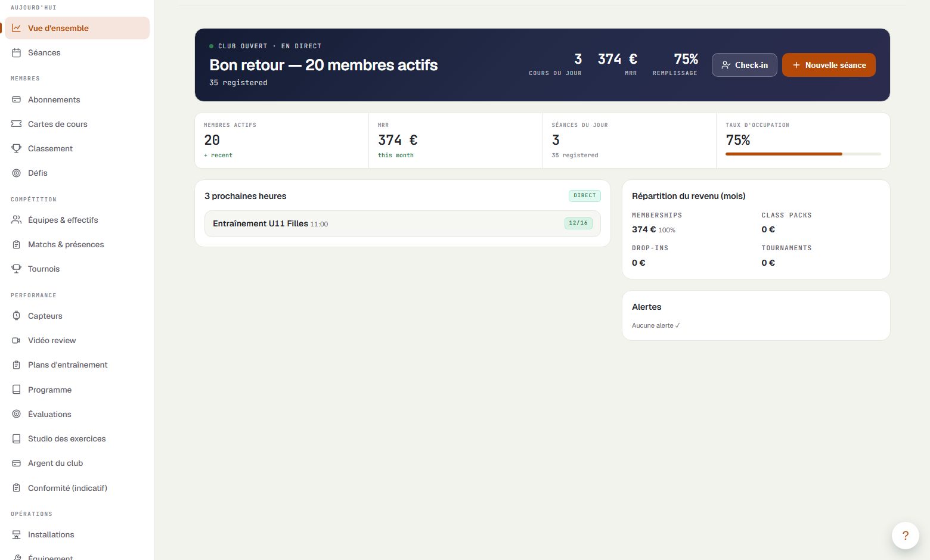This screenshot has width=930, height=560.
Task: Create a Nouvelle séance
Action: [829, 65]
